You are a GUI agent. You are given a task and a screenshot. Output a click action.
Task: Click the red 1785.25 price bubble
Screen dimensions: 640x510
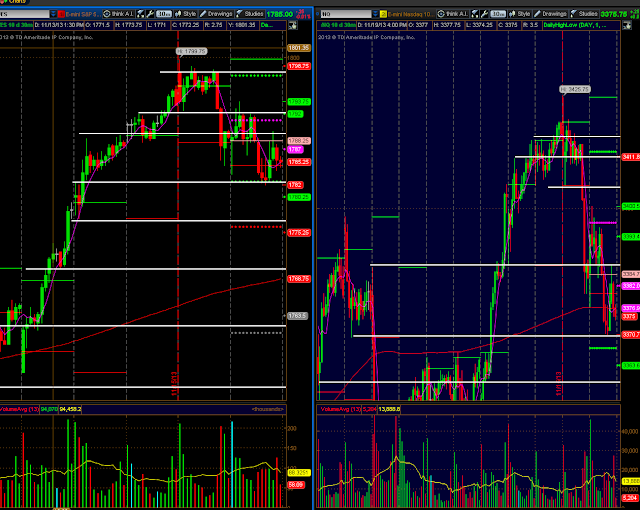tap(299, 162)
